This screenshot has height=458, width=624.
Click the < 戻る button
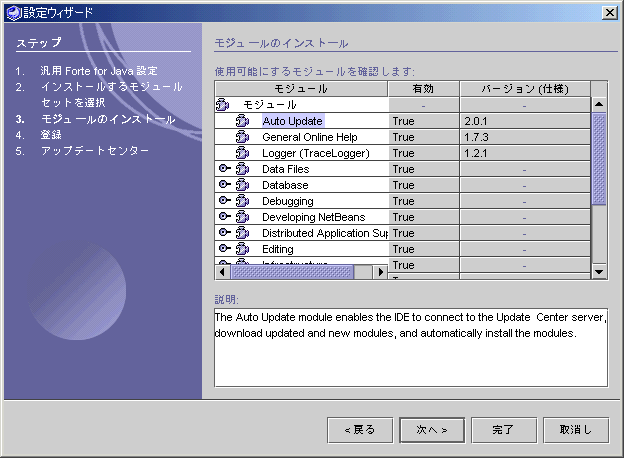pos(360,430)
